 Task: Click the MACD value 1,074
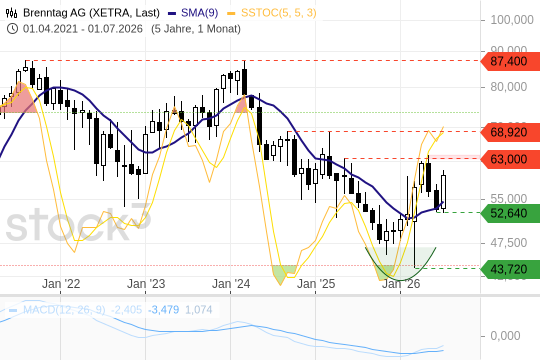click(x=199, y=310)
